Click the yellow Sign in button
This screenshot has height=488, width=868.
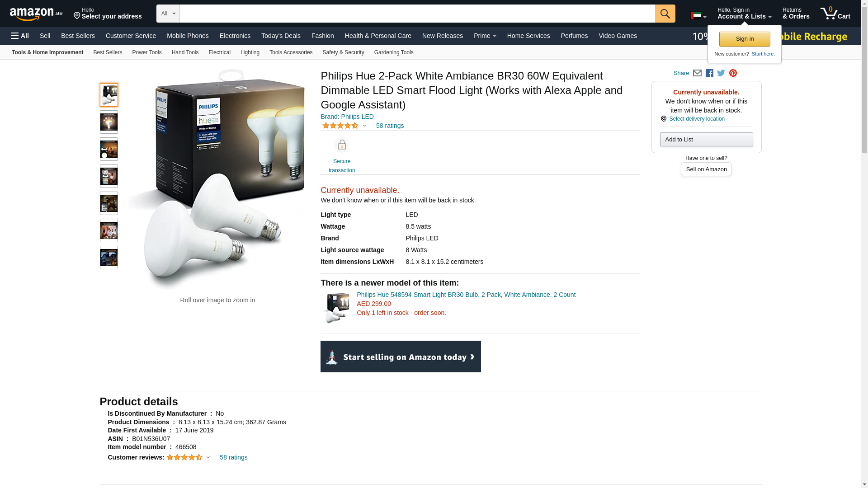tap(745, 39)
